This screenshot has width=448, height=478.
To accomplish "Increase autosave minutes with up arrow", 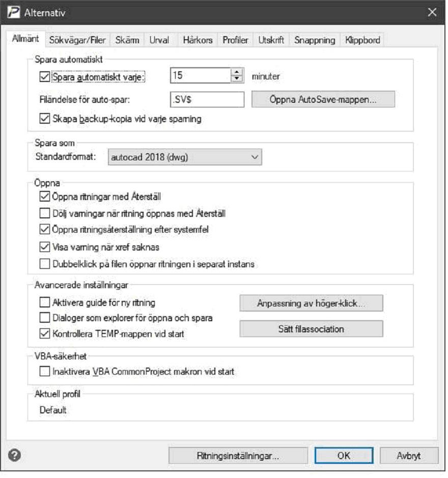I will click(x=238, y=73).
